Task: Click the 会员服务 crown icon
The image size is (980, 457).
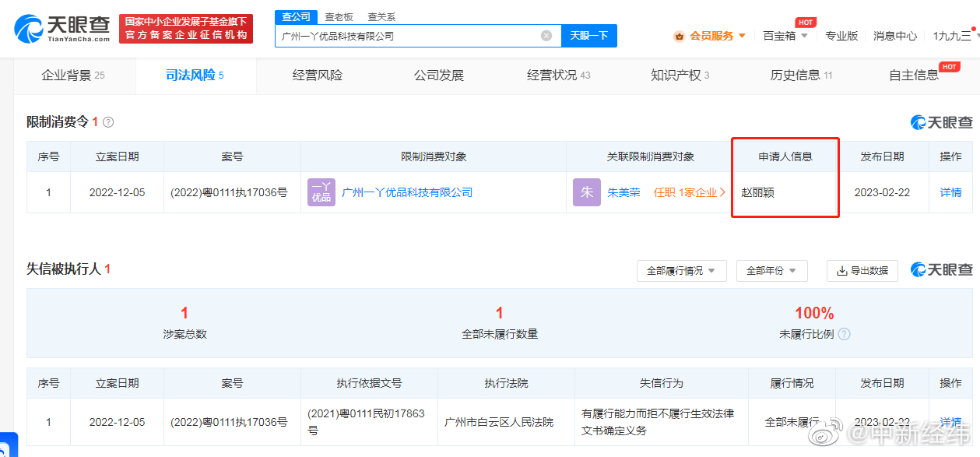Action: [679, 36]
